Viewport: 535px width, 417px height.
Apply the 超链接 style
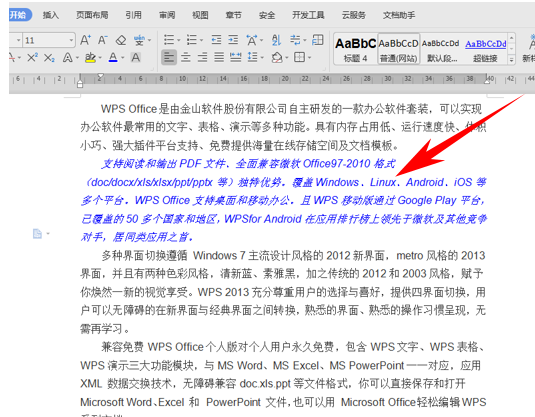(x=486, y=48)
